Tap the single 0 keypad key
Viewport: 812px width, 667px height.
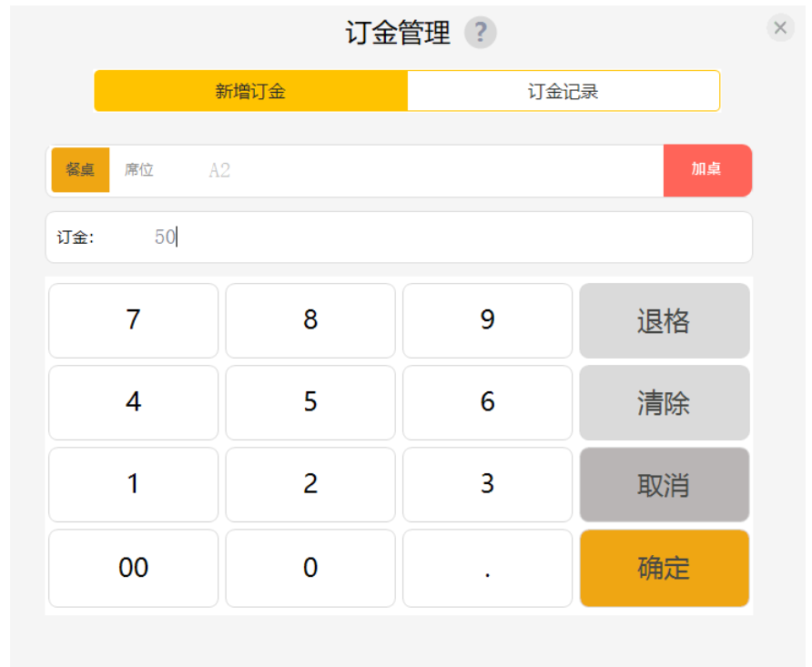point(310,568)
